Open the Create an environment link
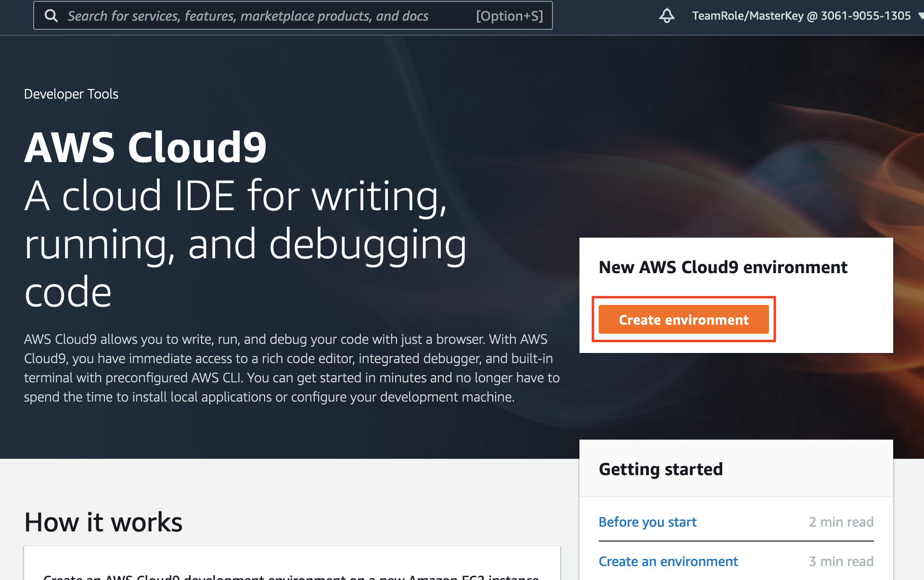924x580 pixels. coord(668,561)
